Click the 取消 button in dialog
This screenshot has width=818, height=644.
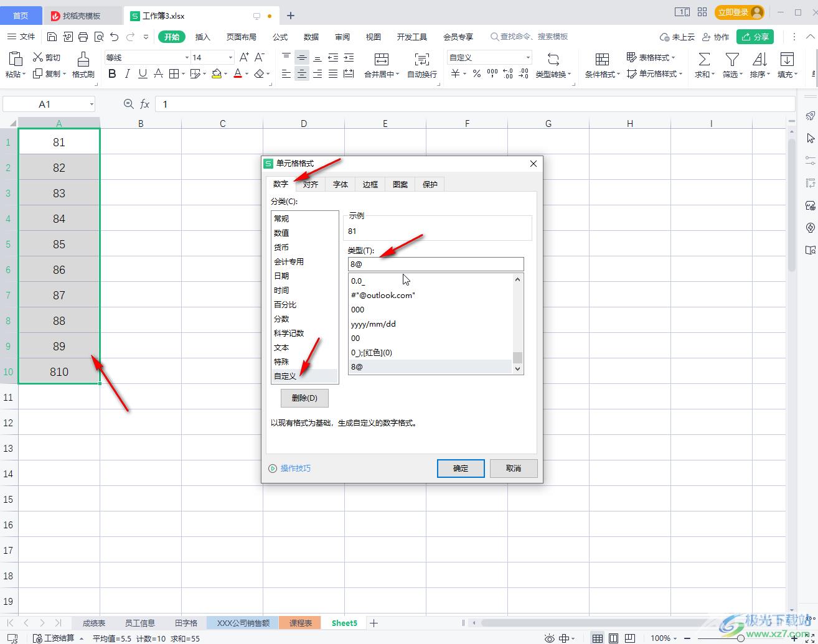point(514,469)
